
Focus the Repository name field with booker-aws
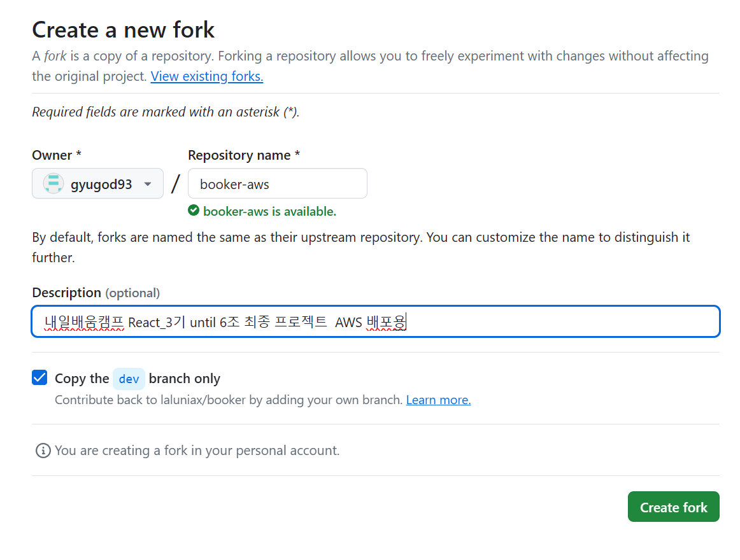277,184
